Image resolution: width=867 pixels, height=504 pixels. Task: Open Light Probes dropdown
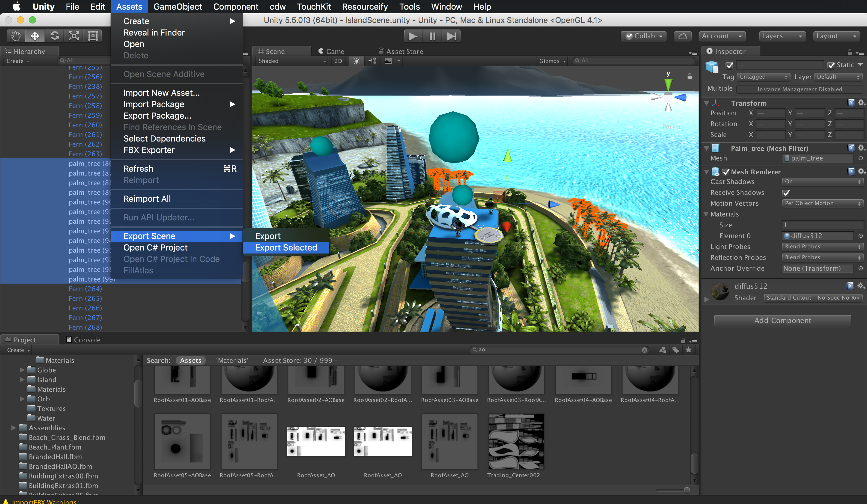(x=822, y=247)
